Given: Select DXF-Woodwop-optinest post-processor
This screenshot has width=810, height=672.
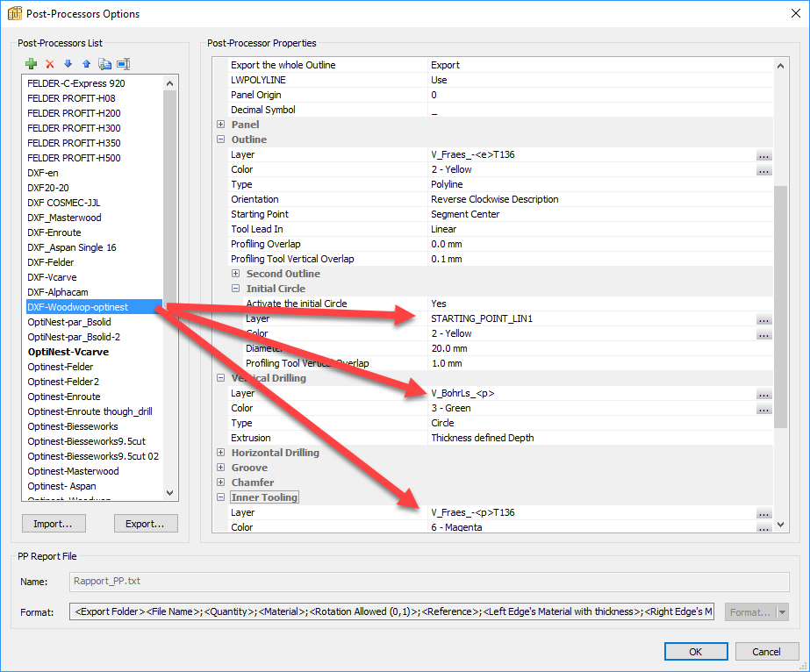Looking at the screenshot, I should pyautogui.click(x=94, y=307).
